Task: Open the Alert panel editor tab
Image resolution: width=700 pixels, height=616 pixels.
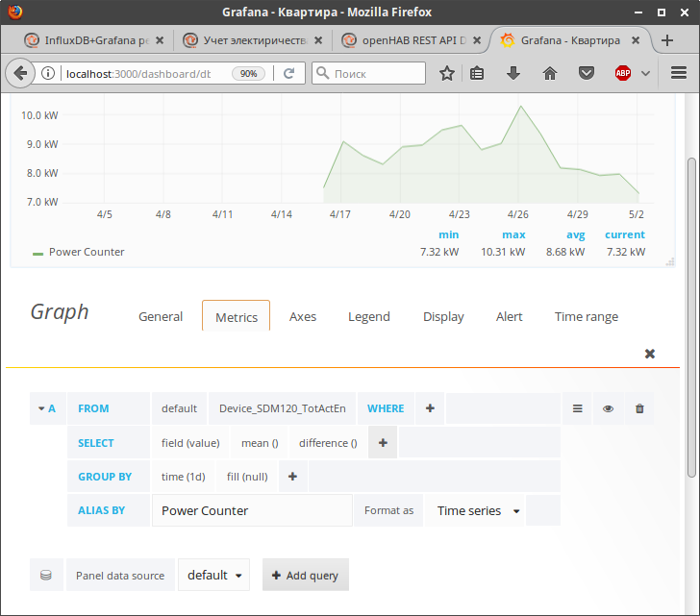Action: [x=509, y=317]
